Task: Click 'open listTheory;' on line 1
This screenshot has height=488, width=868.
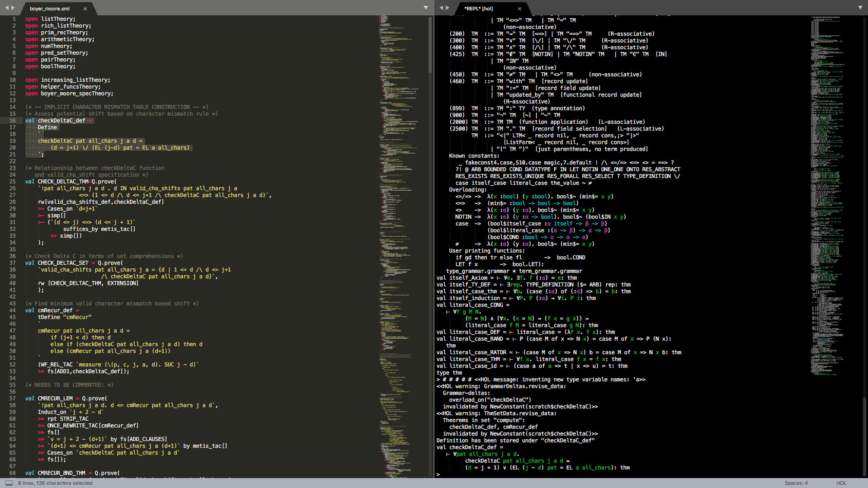Action: pyautogui.click(x=50, y=19)
